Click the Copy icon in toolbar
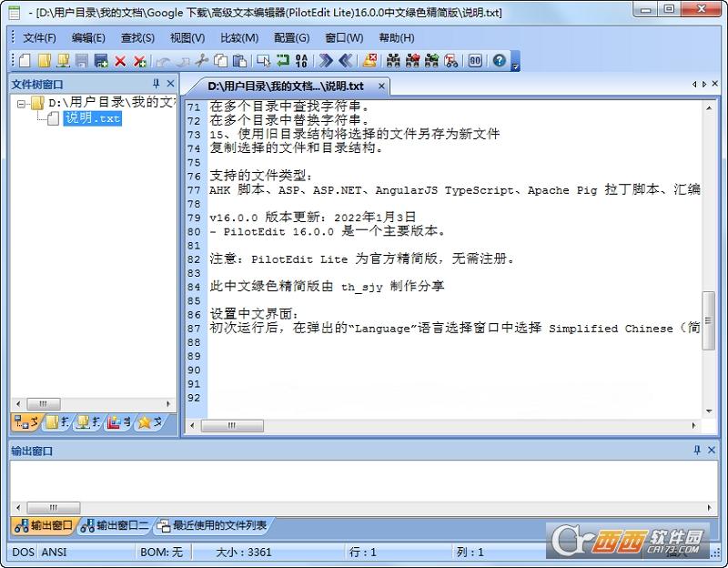The height and width of the screenshot is (568, 728). [220, 61]
